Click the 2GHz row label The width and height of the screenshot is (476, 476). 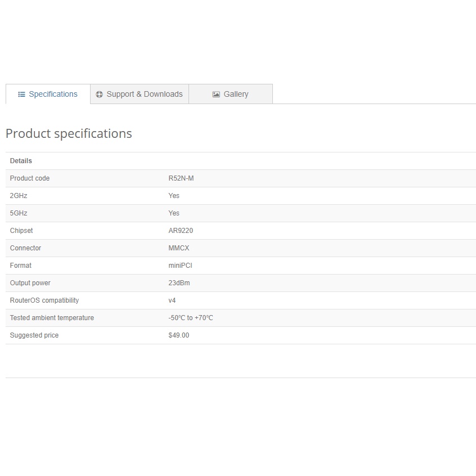point(19,196)
